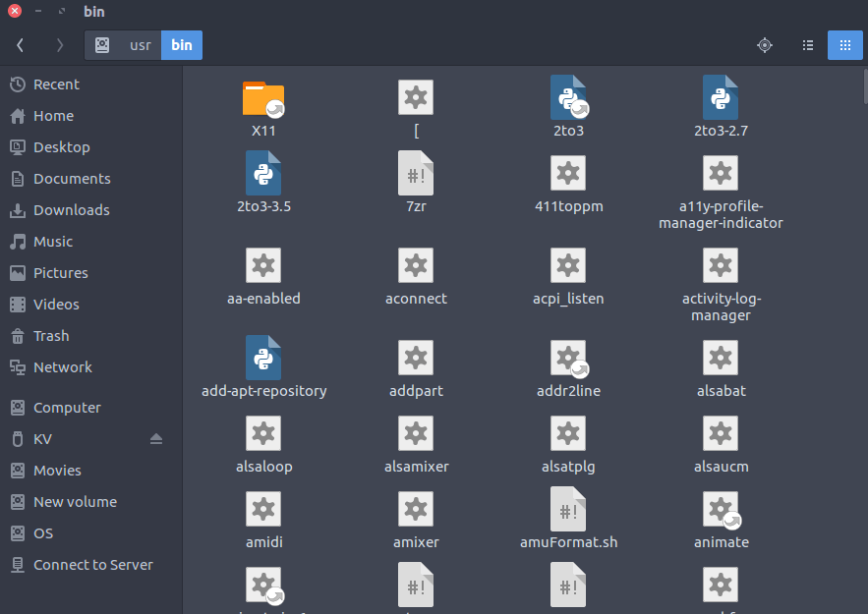Toggle the location search control
Image resolution: width=868 pixels, height=614 pixels.
pos(764,45)
